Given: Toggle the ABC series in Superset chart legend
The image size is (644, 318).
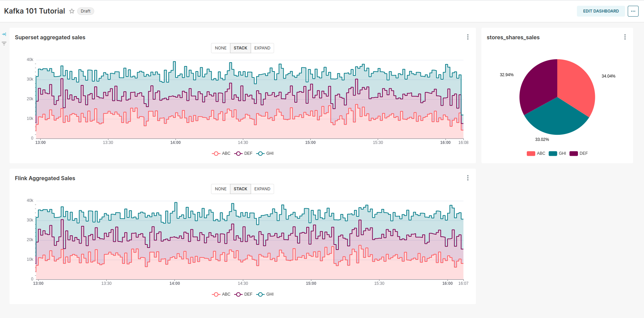Looking at the screenshot, I should (222, 153).
